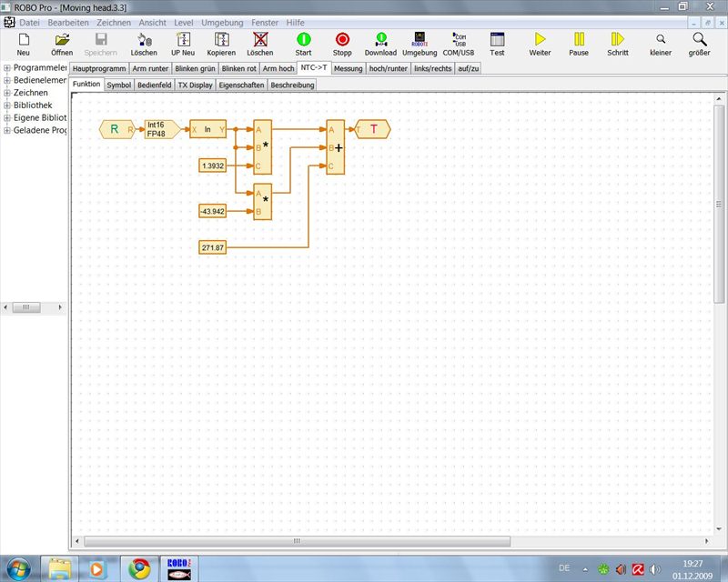Execute a single step with Schritt
728x582 pixels.
(618, 45)
